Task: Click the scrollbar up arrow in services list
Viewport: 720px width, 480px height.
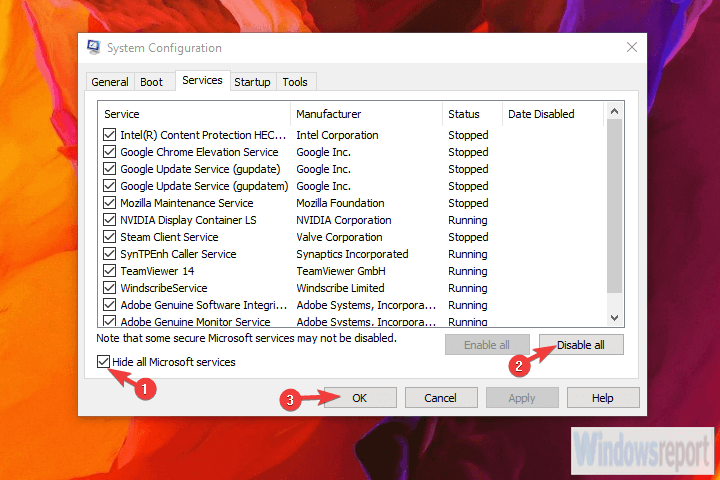Action: [x=614, y=111]
